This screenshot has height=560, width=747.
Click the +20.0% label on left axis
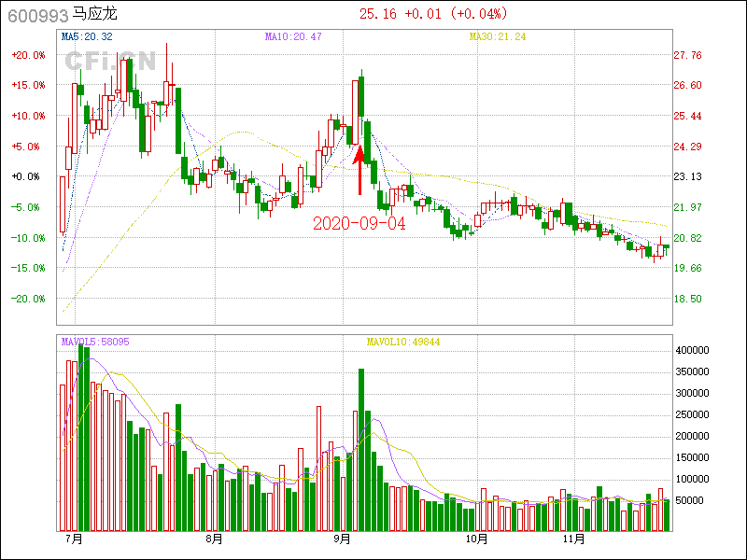coord(28,55)
